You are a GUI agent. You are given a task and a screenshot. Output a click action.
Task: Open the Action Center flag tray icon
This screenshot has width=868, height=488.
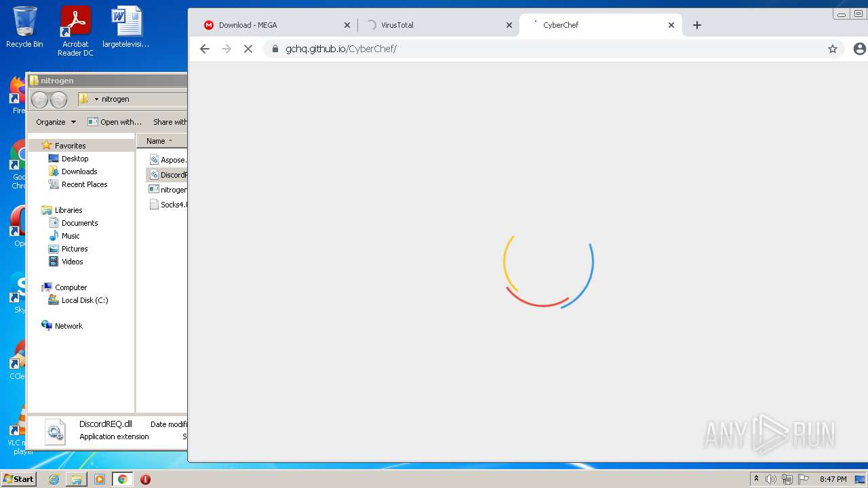(x=804, y=479)
